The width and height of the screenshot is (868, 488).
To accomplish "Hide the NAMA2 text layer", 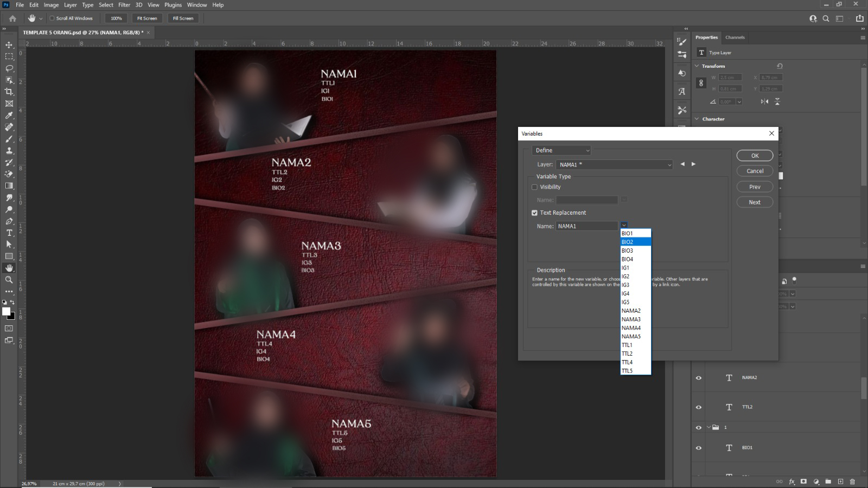I will point(699,377).
